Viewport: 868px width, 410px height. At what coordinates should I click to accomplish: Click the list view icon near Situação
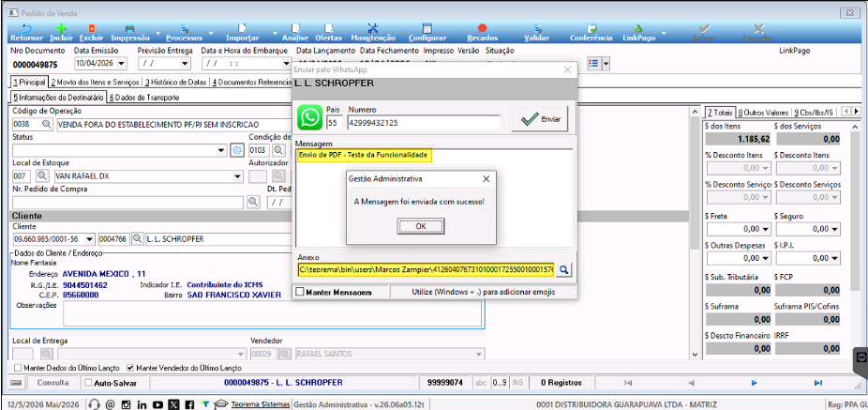pos(594,64)
